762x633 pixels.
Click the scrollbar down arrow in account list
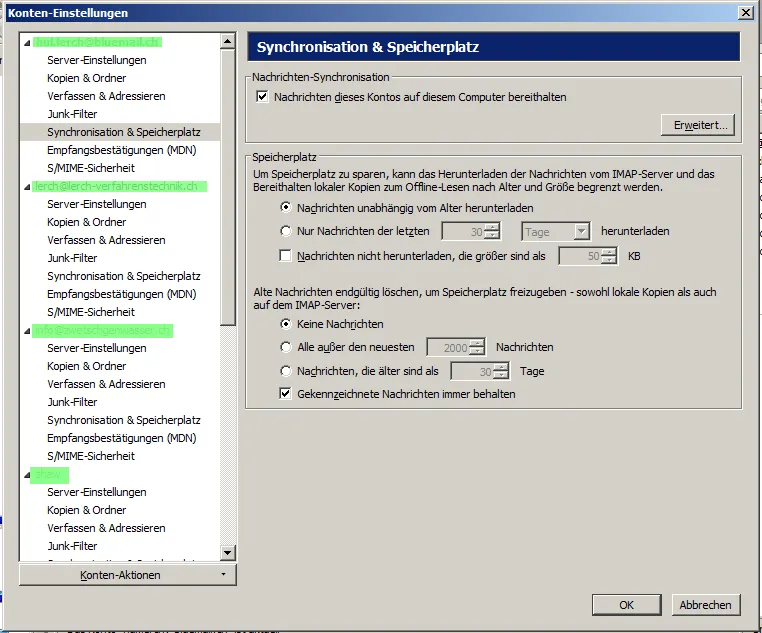click(x=227, y=552)
